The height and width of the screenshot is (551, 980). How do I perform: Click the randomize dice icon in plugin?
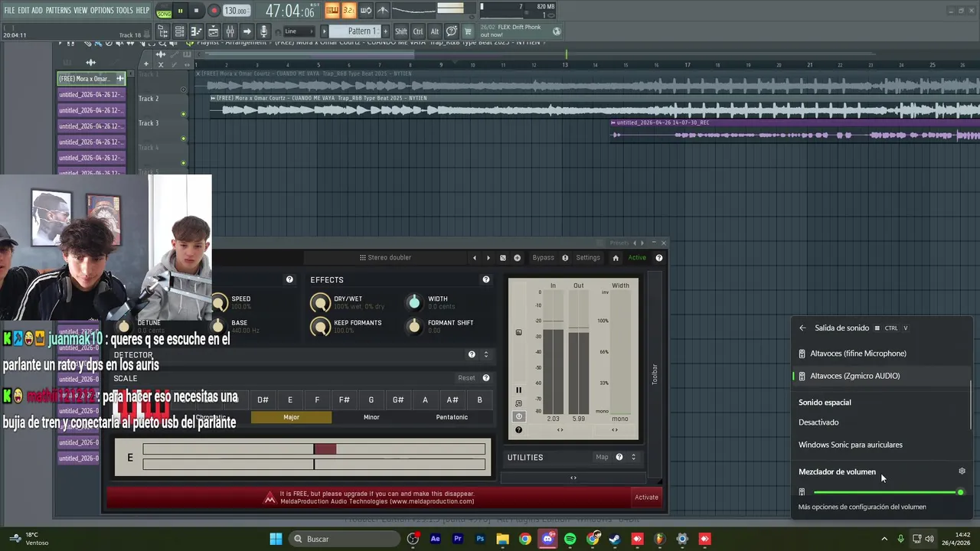(503, 258)
